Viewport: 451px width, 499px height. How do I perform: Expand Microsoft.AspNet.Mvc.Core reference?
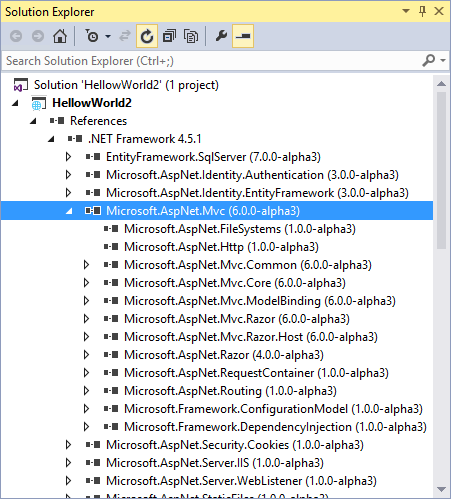[86, 283]
